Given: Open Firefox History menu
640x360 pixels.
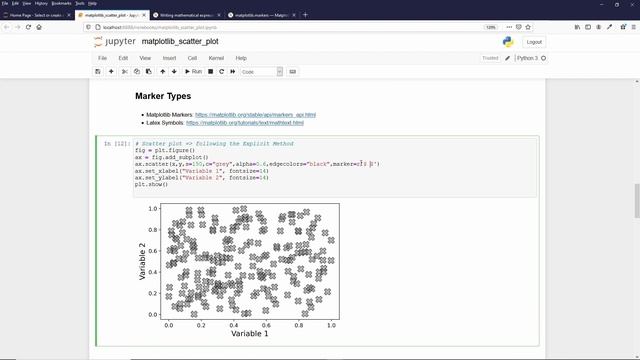Looking at the screenshot, I should (41, 3).
